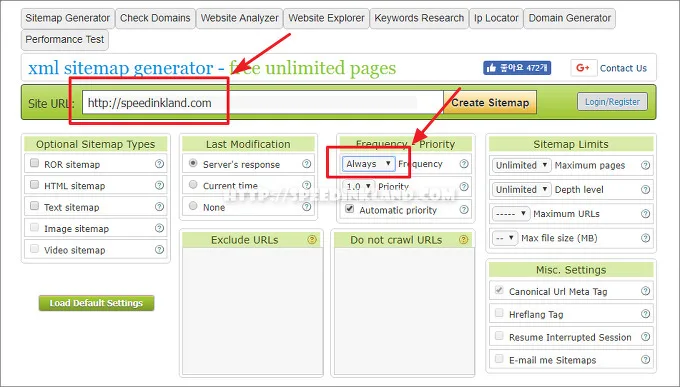
Task: Enable Resume Interrupted Session checkbox
Action: point(499,336)
